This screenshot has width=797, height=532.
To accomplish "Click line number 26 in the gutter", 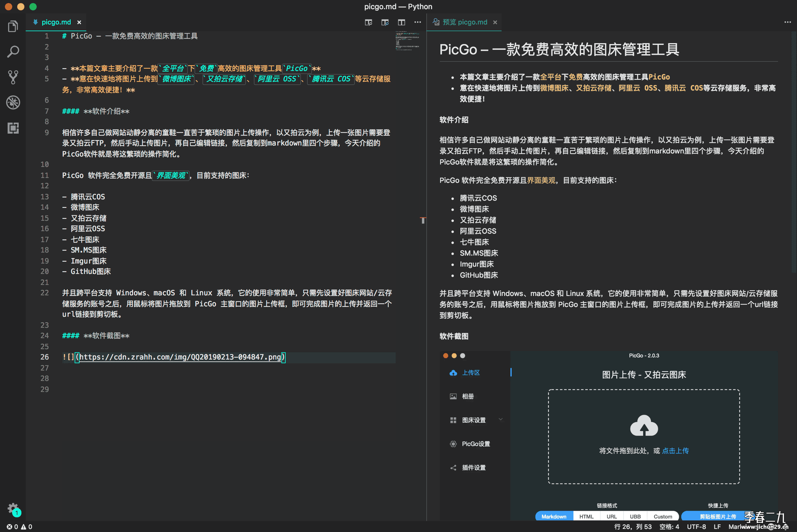I will (44, 357).
